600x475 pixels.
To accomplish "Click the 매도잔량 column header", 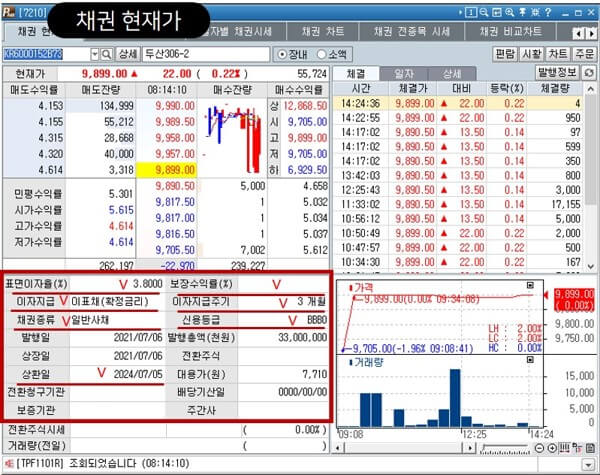I will (x=101, y=90).
